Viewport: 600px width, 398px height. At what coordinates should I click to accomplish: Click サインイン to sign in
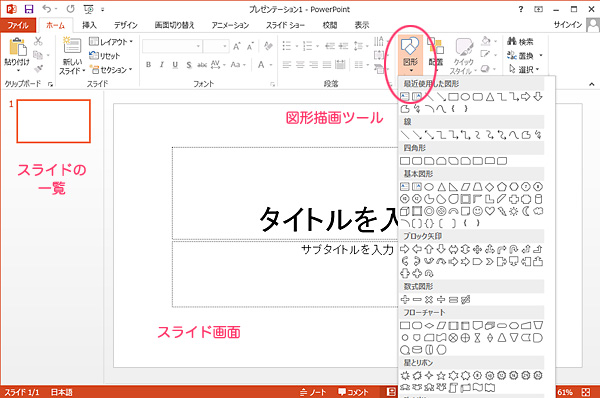point(568,25)
